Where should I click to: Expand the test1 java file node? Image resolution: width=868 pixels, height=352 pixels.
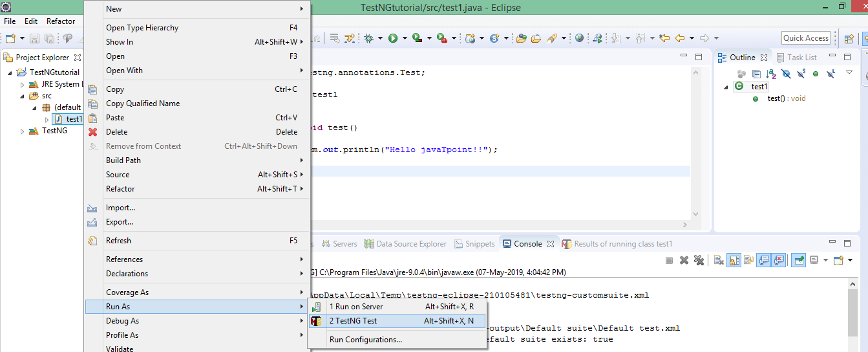(x=47, y=119)
